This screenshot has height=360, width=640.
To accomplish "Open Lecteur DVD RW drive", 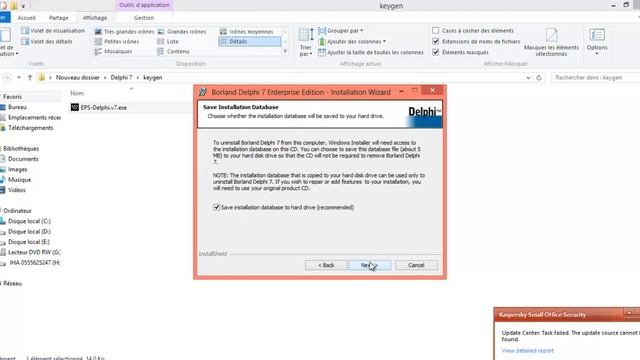I will pos(31,253).
